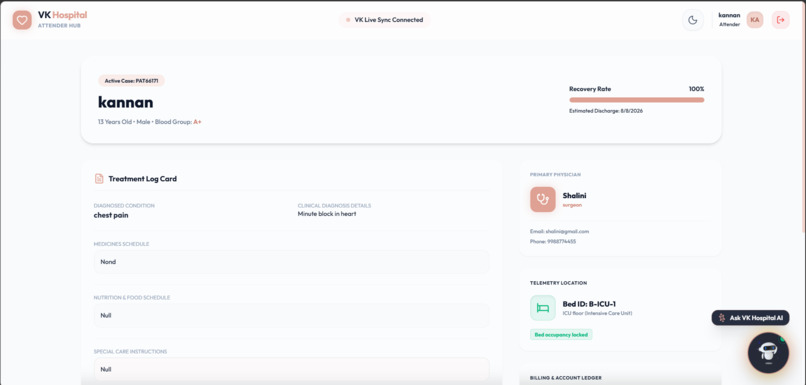Click the Recovery Rate progress bar

point(636,100)
